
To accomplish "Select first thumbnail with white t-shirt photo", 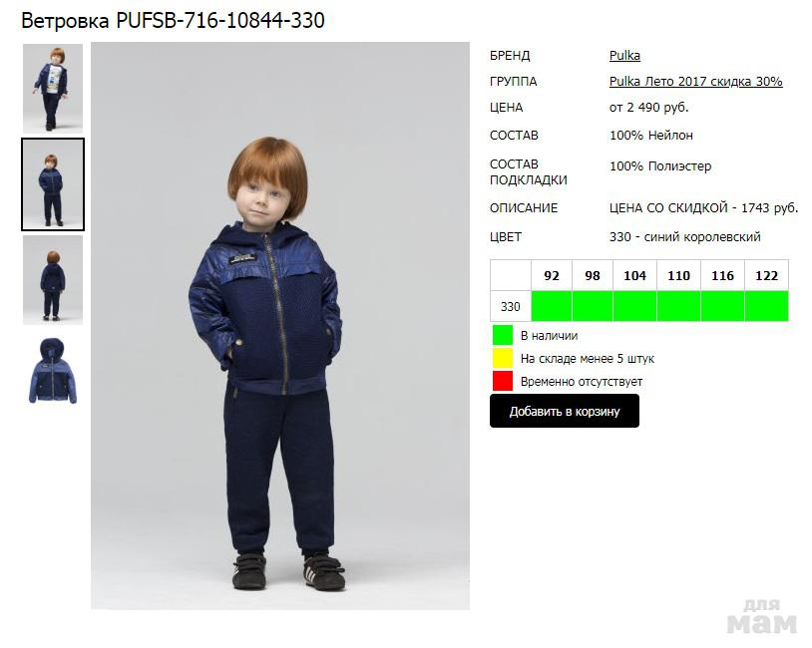I will [53, 89].
